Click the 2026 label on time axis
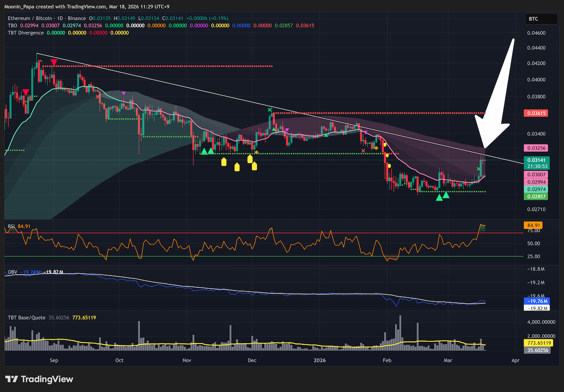Image resolution: width=564 pixels, height=392 pixels. (x=320, y=361)
